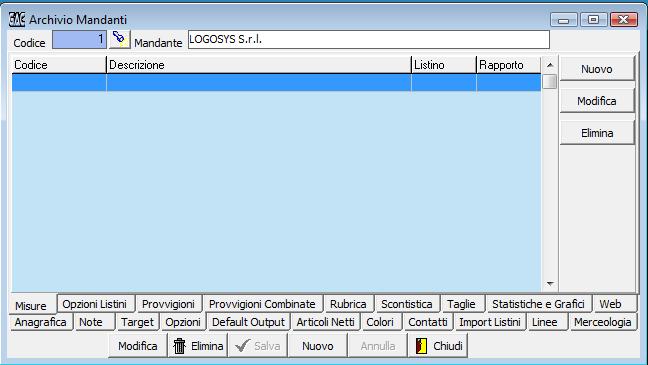This screenshot has width=648, height=365.
Task: Show the Statistiche e Grafici tab
Action: click(538, 304)
